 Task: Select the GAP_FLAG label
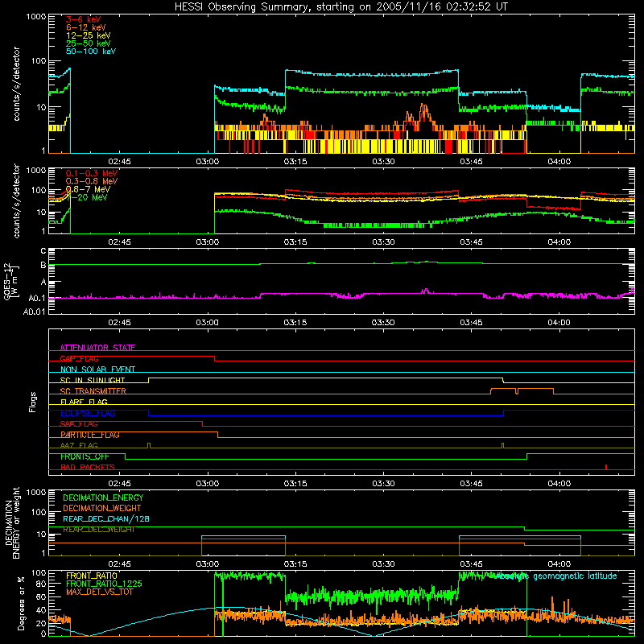pyautogui.click(x=79, y=358)
